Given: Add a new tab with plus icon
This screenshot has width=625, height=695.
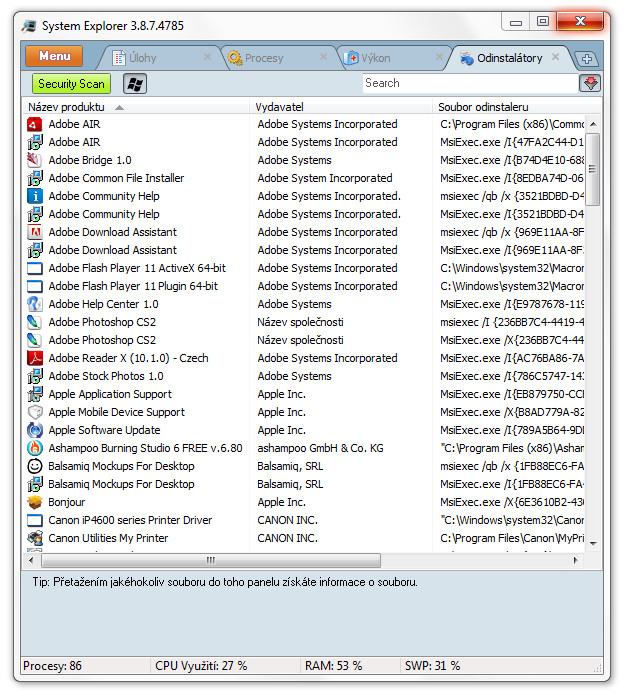Looking at the screenshot, I should click(x=586, y=59).
